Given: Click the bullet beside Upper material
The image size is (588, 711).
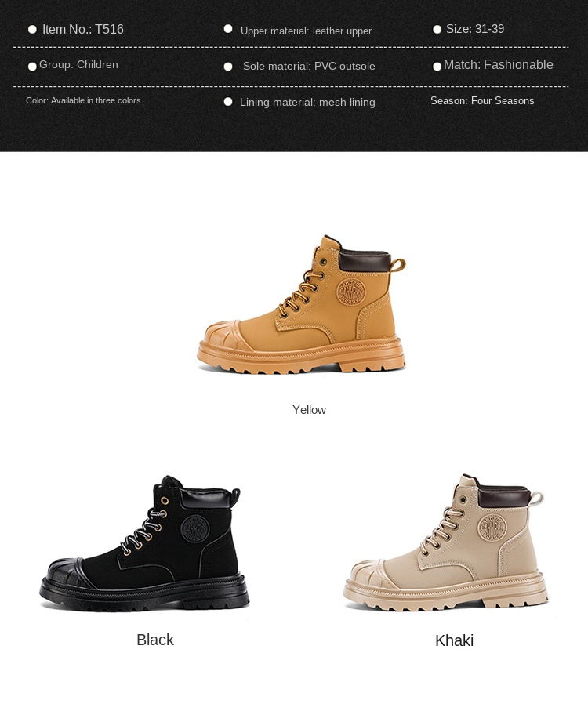Looking at the screenshot, I should coord(228,29).
